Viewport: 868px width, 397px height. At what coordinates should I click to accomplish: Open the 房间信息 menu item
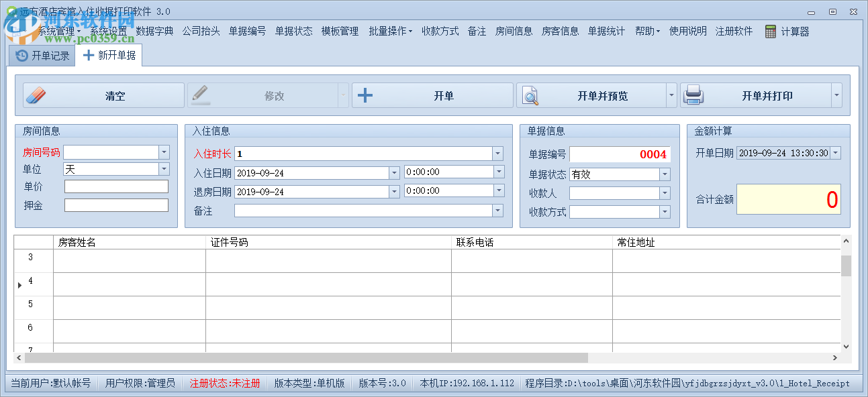(514, 31)
